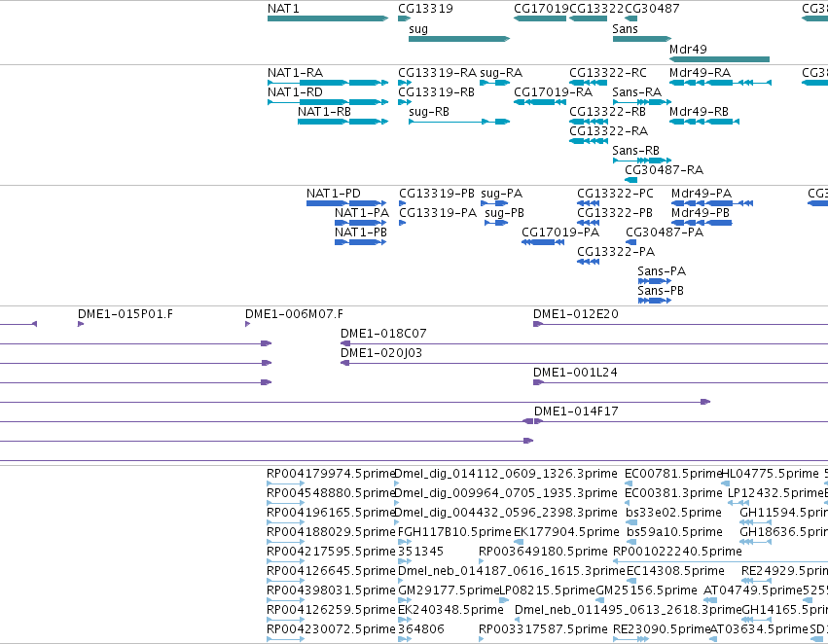The width and height of the screenshot is (828, 644).
Task: Select the NAT1-RD transcript label
Action: [295, 92]
